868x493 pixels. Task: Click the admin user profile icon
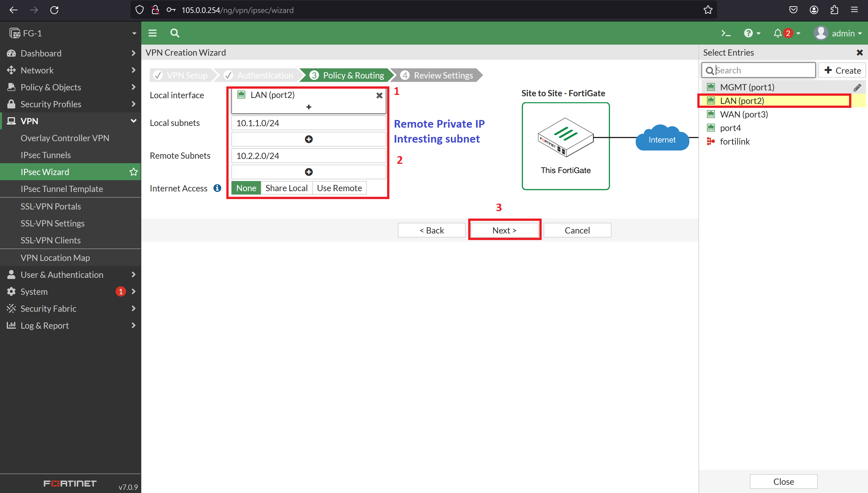click(820, 33)
